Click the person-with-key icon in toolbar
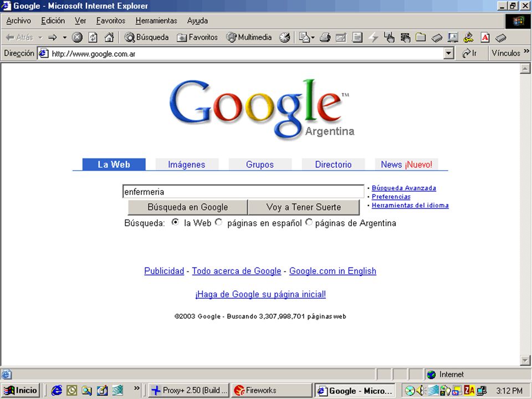 469,37
